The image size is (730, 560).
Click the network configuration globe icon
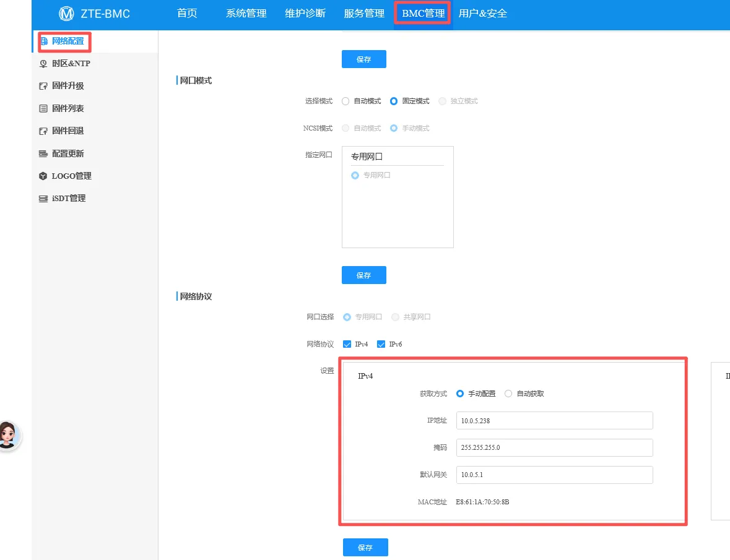(x=44, y=41)
